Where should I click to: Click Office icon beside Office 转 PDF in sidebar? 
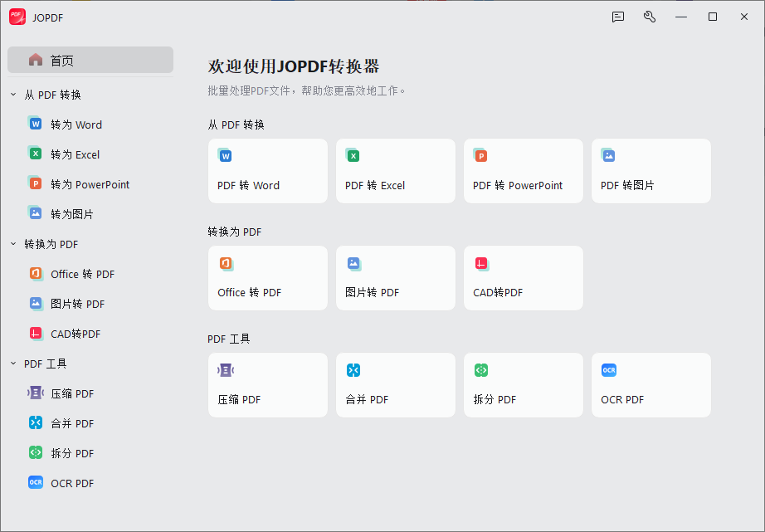(x=35, y=273)
